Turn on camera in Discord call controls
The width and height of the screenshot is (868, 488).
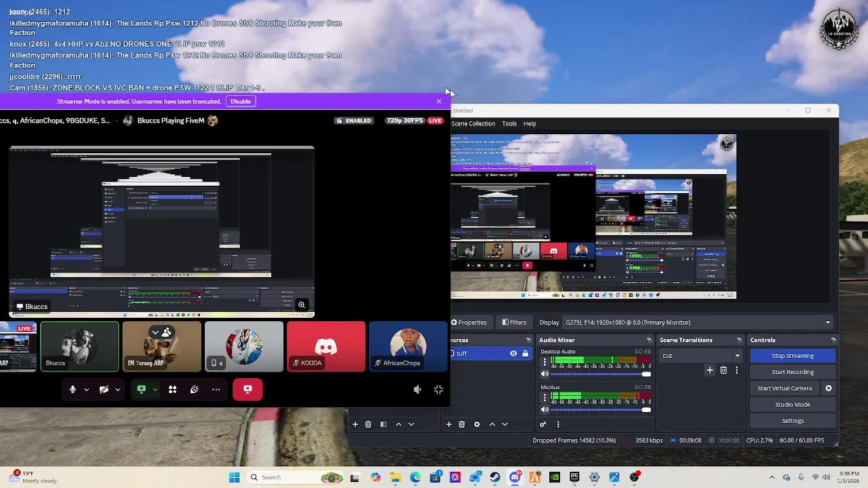[104, 390]
